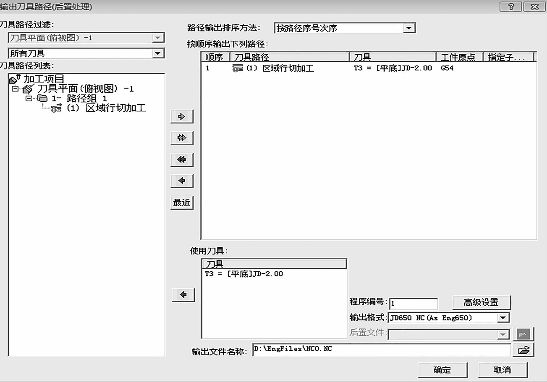Click the path icon in the output list row

[238, 68]
